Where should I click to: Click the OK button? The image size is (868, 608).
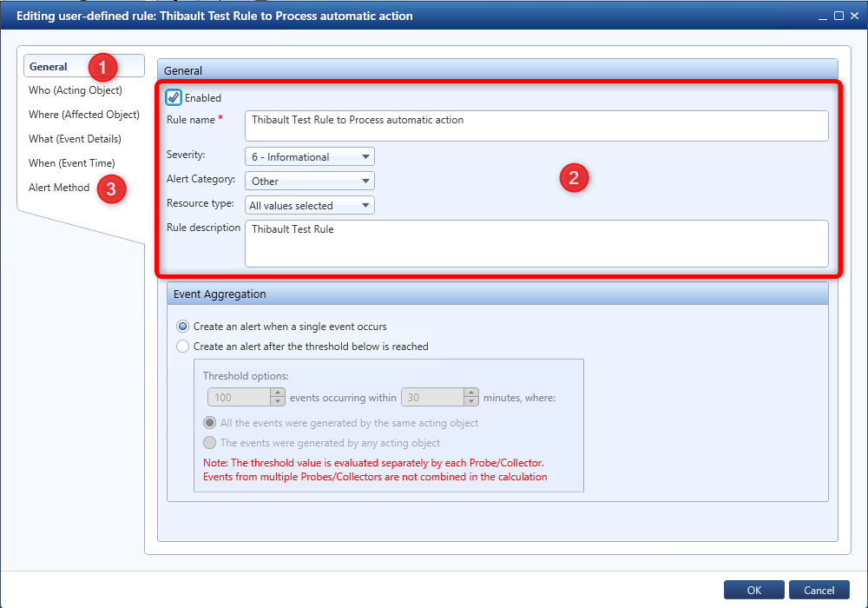point(754,590)
